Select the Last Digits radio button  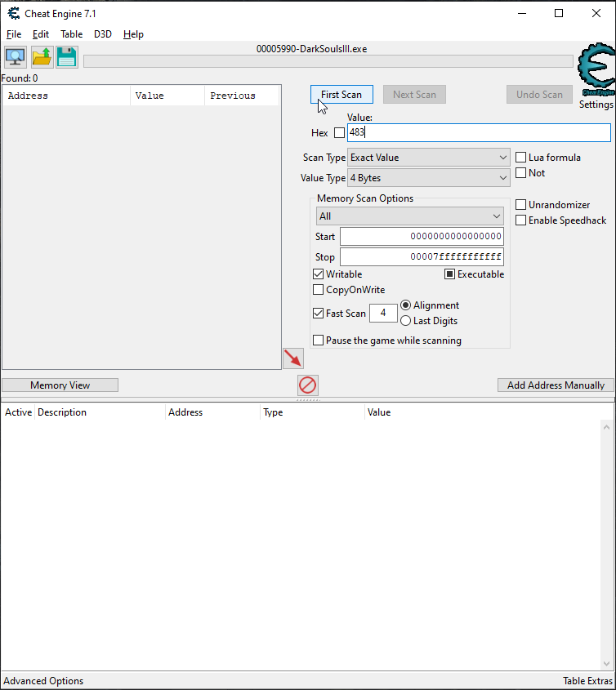point(406,321)
